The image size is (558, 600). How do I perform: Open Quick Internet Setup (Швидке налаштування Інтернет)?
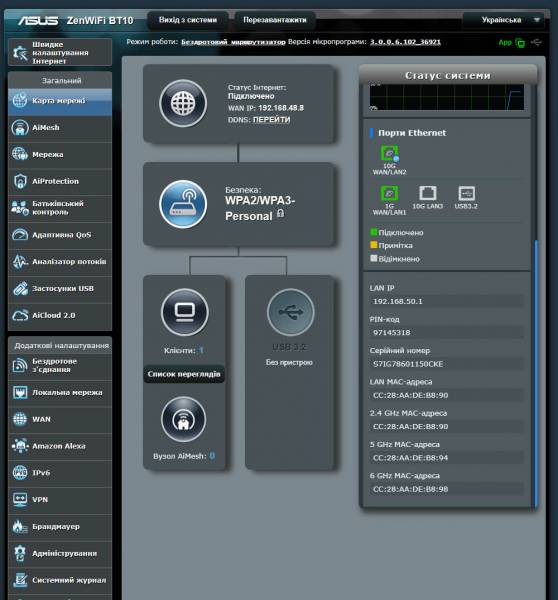(x=60, y=52)
